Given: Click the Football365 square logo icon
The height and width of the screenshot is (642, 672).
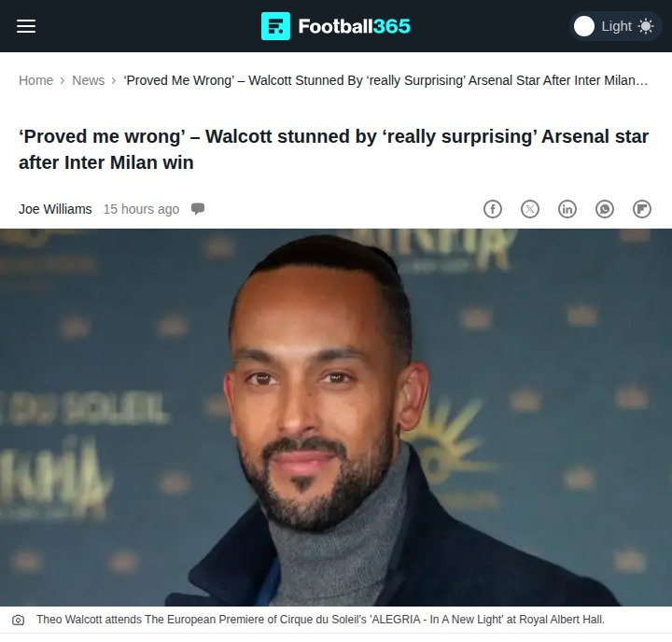Looking at the screenshot, I should click(275, 26).
